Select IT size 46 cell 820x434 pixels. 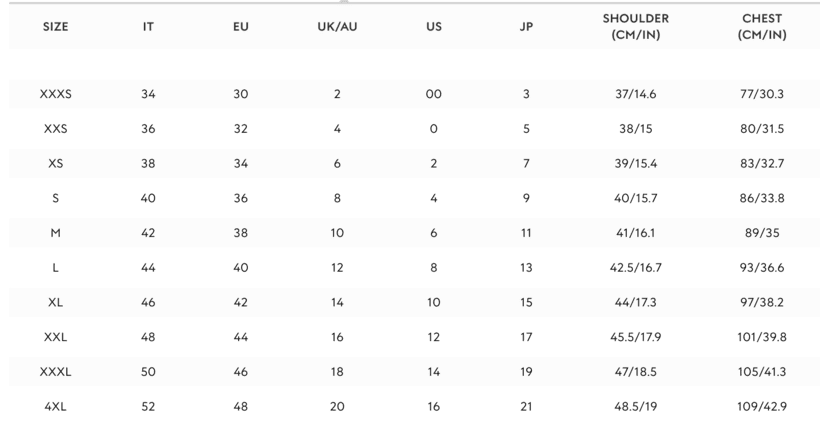click(x=148, y=303)
